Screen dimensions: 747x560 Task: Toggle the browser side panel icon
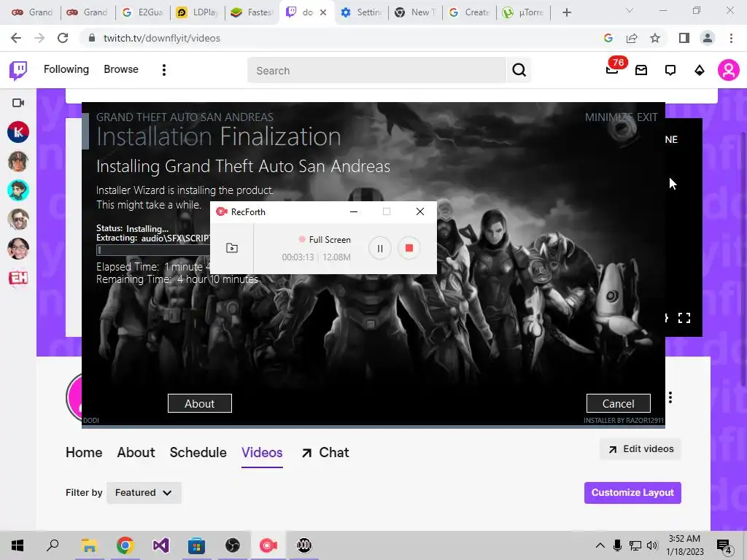click(684, 38)
